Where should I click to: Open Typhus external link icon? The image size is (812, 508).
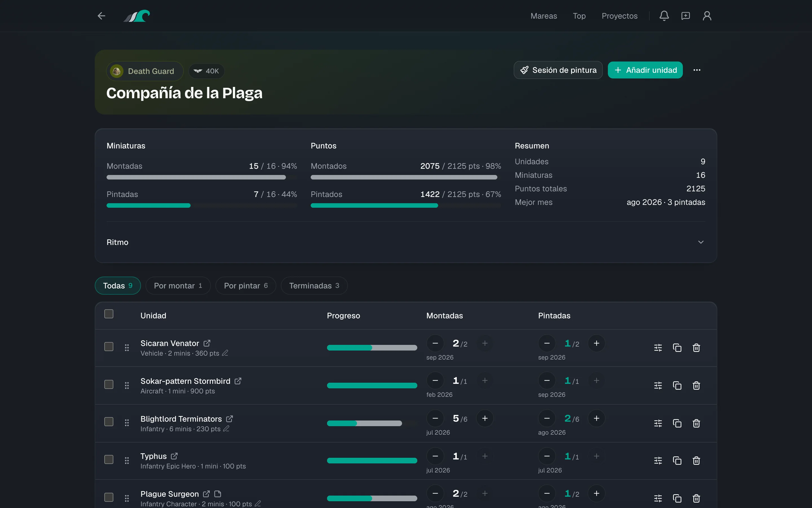click(x=174, y=456)
